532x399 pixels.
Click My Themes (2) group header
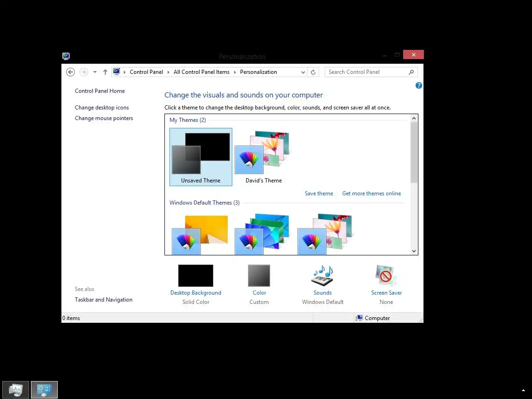point(187,120)
